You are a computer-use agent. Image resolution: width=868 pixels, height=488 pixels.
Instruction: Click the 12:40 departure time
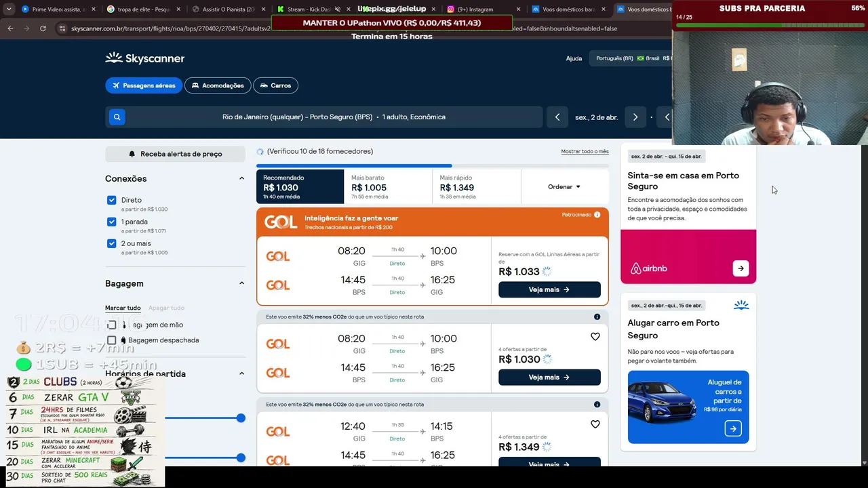pos(353,426)
